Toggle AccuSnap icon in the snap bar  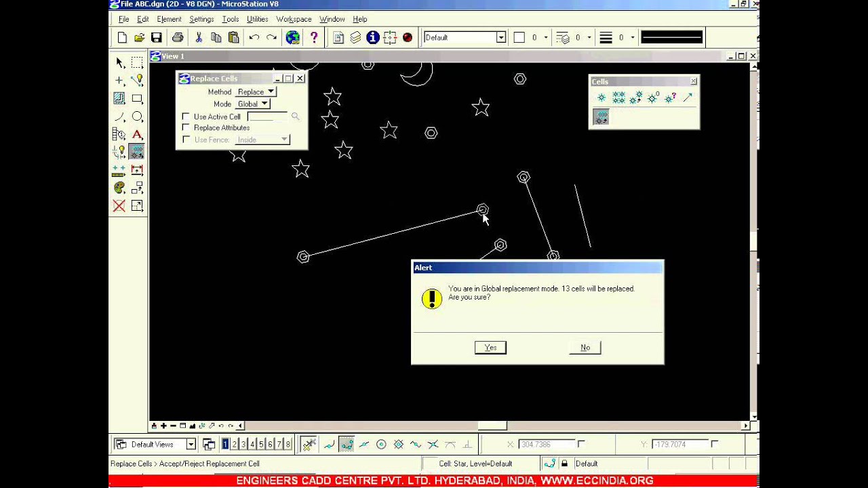tap(309, 445)
